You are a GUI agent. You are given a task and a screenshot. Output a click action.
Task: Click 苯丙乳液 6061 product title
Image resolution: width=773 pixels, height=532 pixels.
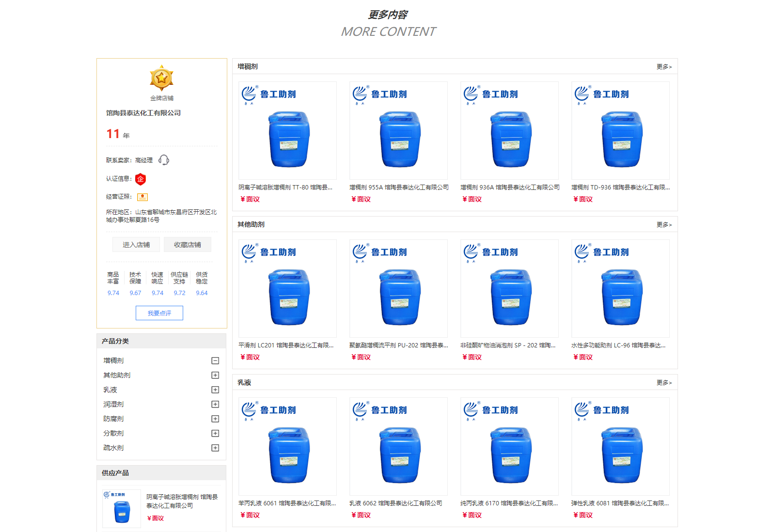point(287,503)
